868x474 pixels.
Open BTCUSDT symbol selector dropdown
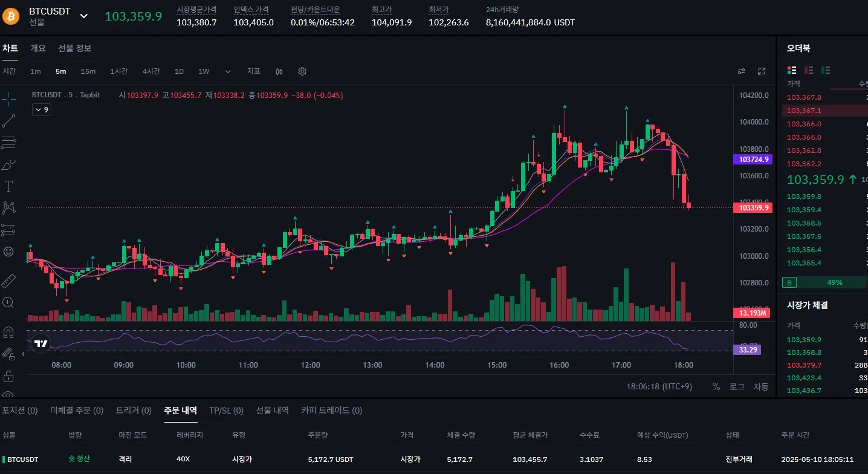point(84,16)
